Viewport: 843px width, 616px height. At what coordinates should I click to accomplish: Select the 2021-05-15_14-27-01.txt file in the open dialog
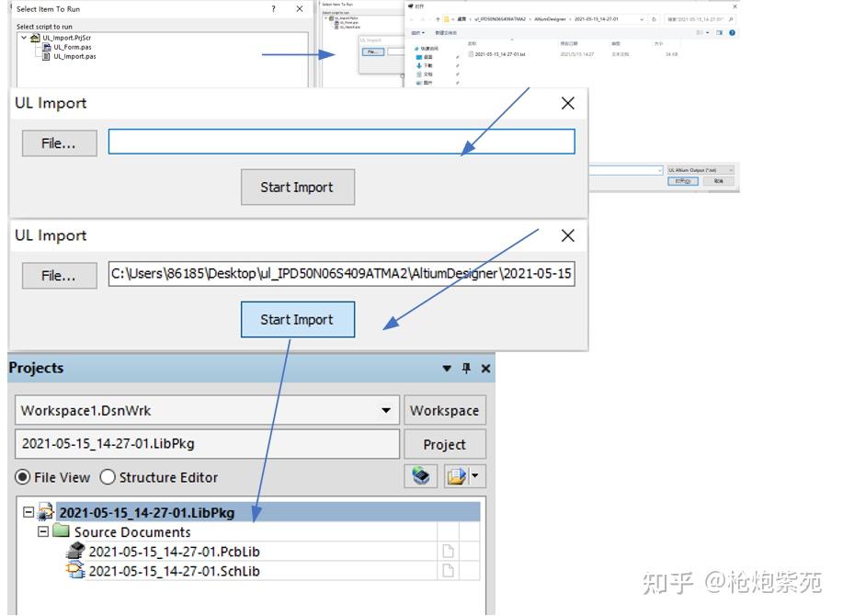pyautogui.click(x=500, y=54)
